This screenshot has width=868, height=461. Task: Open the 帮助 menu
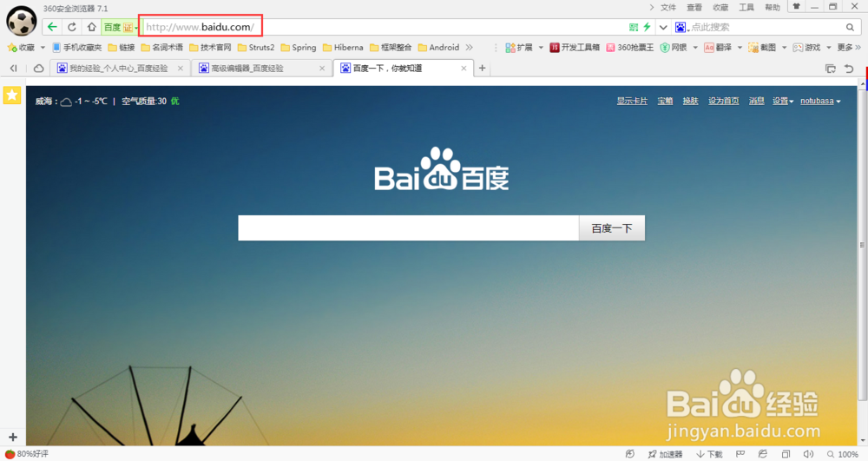click(x=773, y=7)
